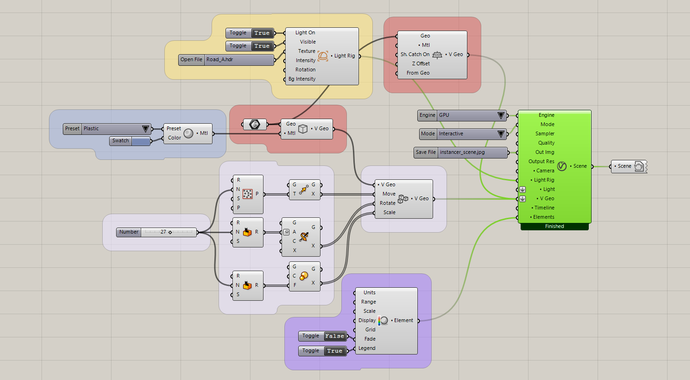Viewport: 690px width, 380px height.
Task: Click the Random icon feeding the Scale component
Action: pyautogui.click(x=247, y=285)
